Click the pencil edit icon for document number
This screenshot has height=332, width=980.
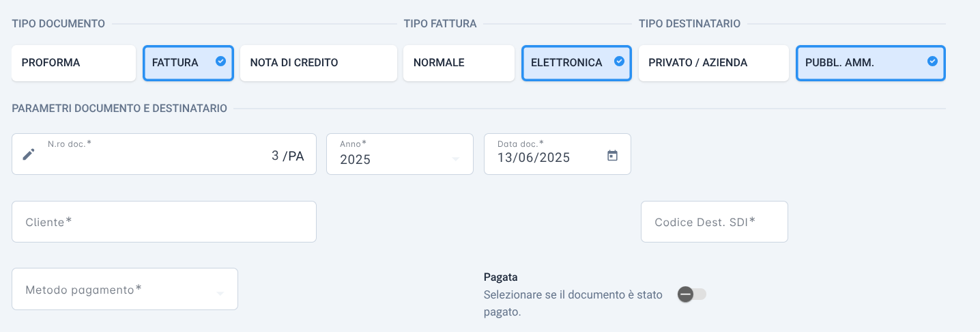point(29,154)
